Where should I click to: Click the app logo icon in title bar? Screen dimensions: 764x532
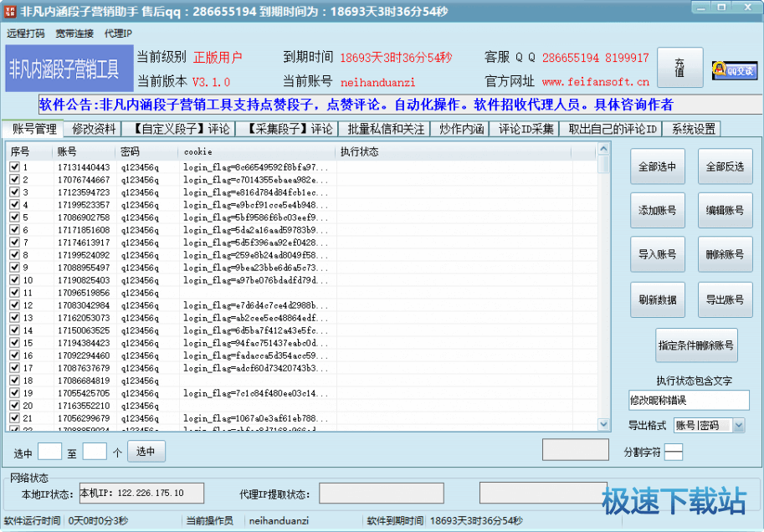pyautogui.click(x=9, y=11)
